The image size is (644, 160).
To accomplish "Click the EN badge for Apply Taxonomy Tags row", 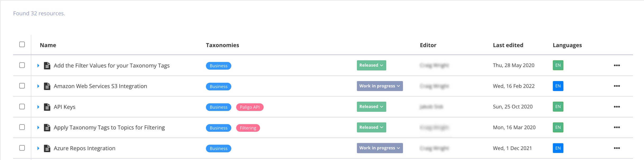I will 558,127.
